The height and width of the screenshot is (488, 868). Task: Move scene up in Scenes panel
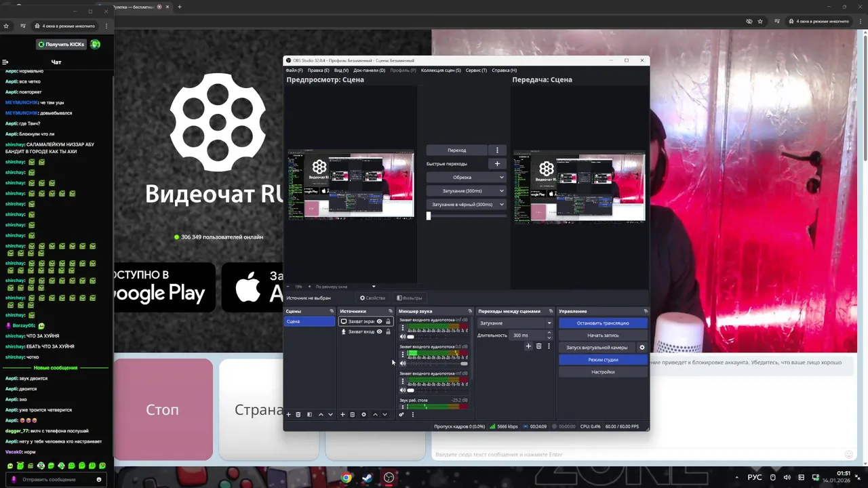[x=321, y=414]
